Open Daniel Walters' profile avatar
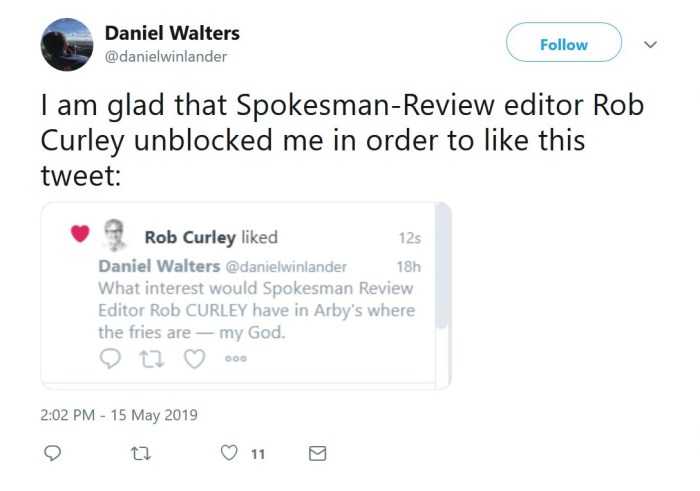This screenshot has width=700, height=491. coord(68,44)
